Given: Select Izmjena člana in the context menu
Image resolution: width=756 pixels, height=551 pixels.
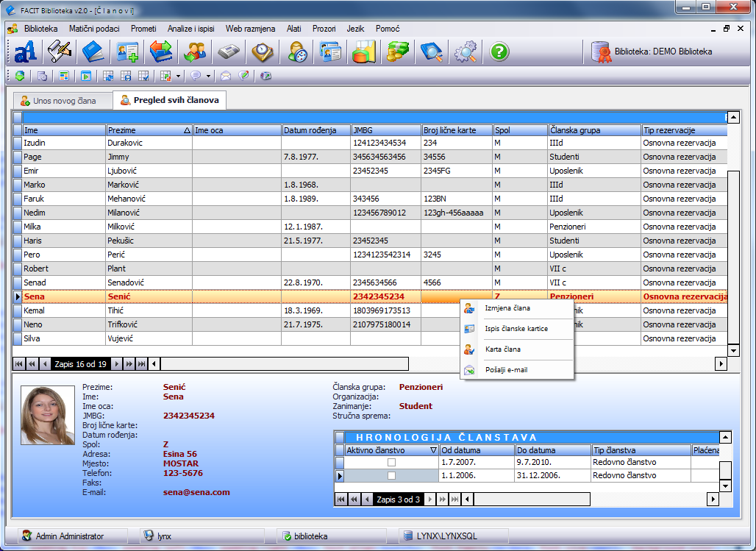Looking at the screenshot, I should click(507, 308).
